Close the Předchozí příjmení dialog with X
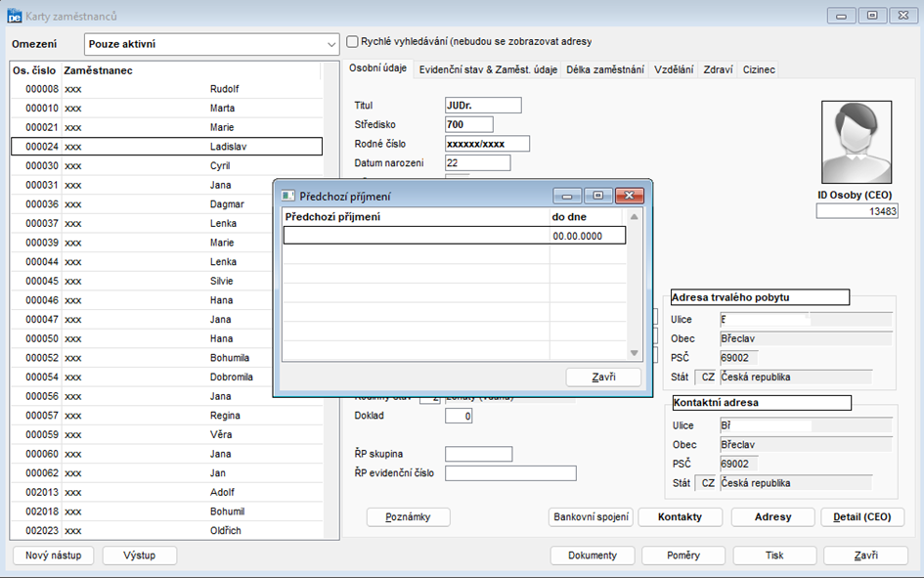This screenshot has height=578, width=924. pyautogui.click(x=630, y=196)
